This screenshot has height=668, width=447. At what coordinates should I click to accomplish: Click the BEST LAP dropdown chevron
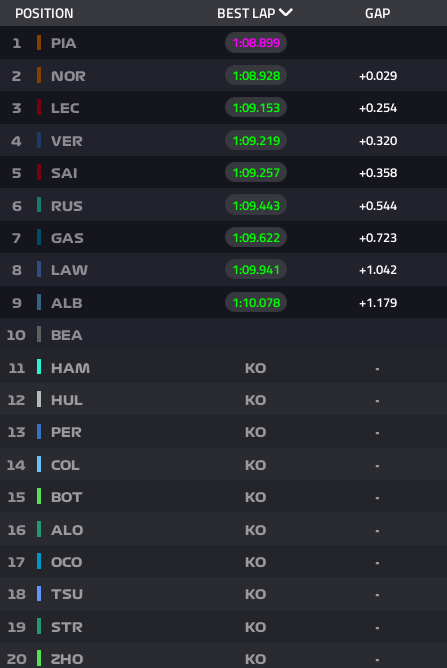(x=286, y=13)
